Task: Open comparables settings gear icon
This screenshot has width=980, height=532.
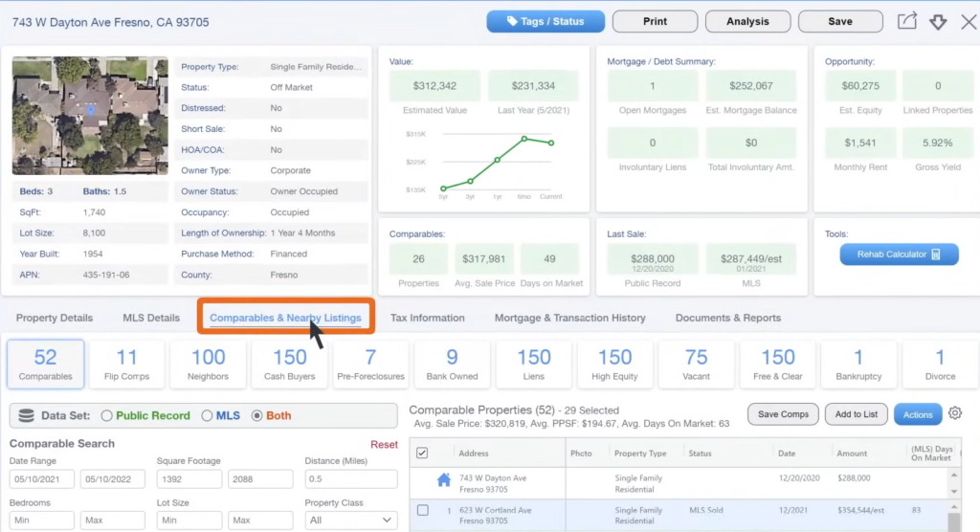Action: (x=954, y=414)
